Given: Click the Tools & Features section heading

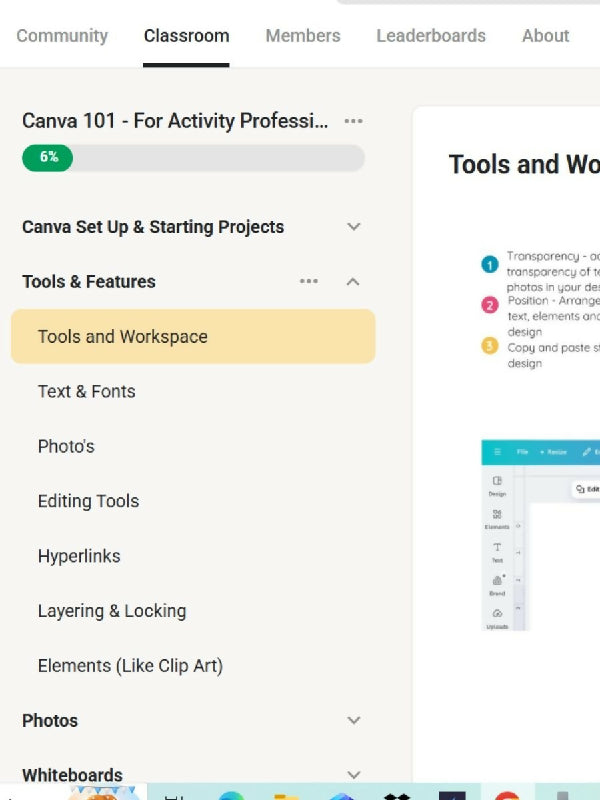Looking at the screenshot, I should tap(89, 282).
